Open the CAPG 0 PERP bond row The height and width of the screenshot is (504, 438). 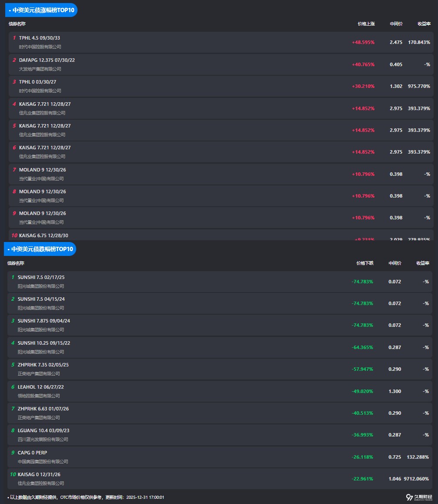[x=32, y=453]
